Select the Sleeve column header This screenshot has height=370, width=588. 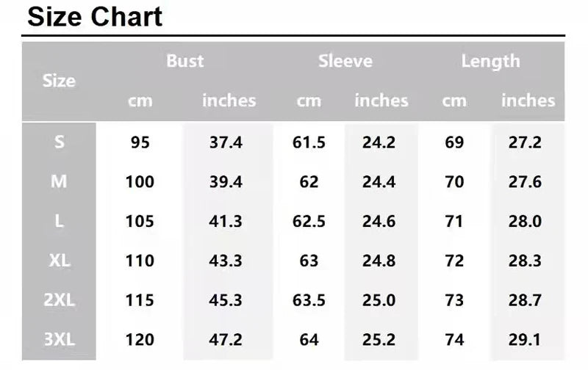345,61
